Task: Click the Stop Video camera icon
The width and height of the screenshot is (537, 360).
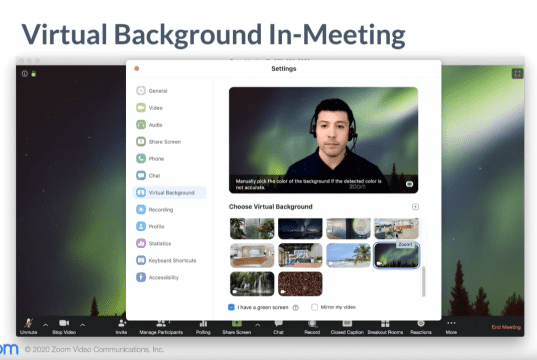Action: 64,323
